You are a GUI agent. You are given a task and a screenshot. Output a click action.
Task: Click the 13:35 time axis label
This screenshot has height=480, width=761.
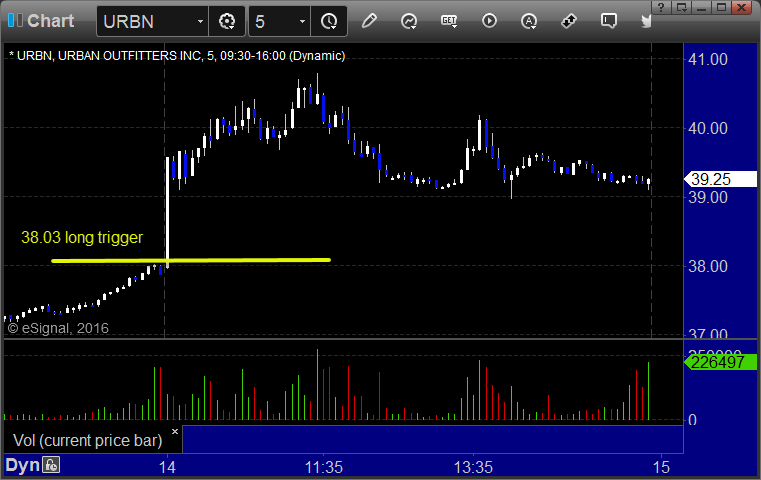click(473, 467)
